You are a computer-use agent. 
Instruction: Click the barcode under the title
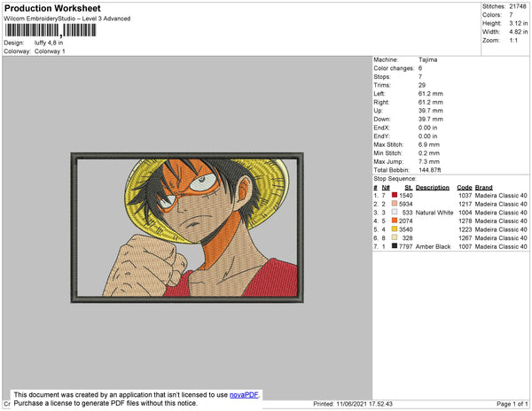tap(51, 30)
